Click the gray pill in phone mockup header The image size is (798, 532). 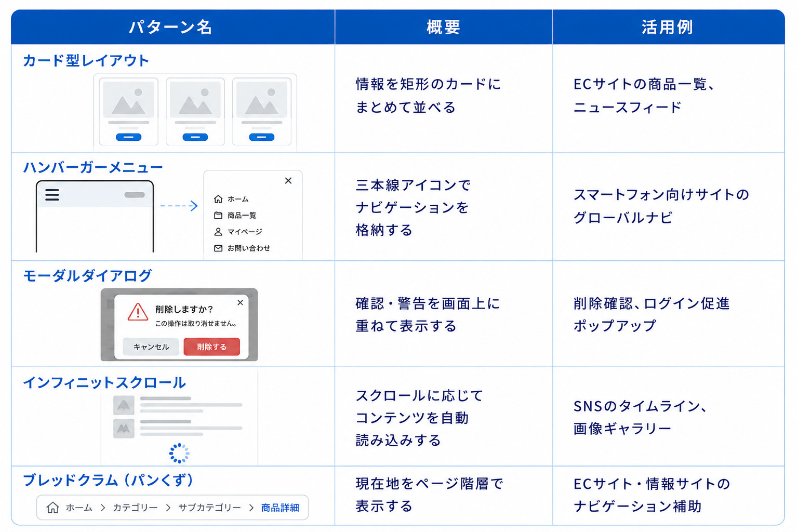pos(135,195)
